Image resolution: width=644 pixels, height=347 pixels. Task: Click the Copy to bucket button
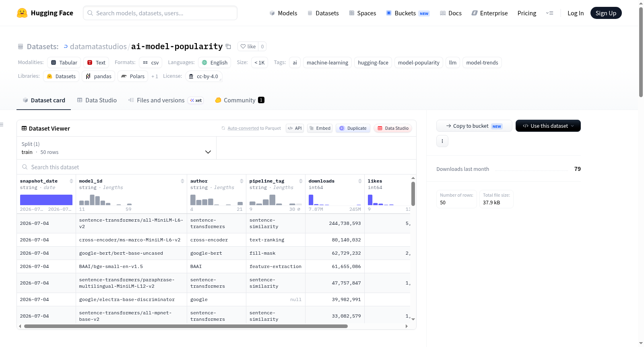474,126
